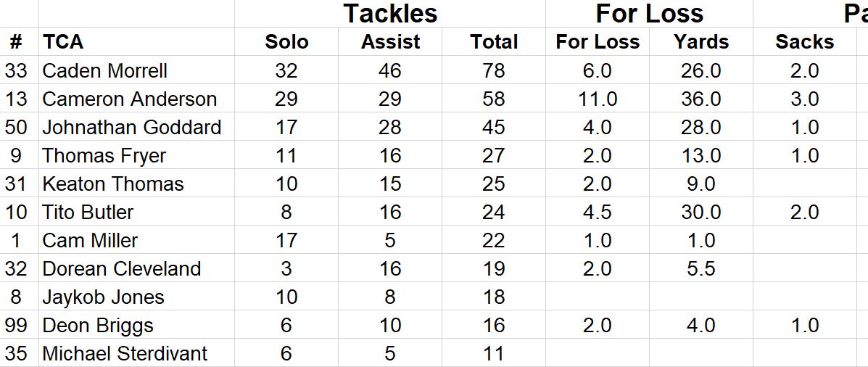Click Jaykob Jones's total tackles cell
The image size is (868, 367).
[x=493, y=297]
